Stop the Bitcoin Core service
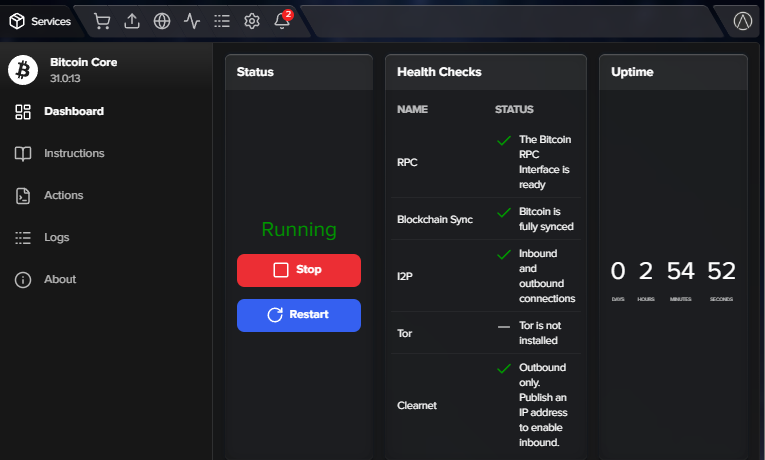This screenshot has width=765, height=460. [299, 270]
